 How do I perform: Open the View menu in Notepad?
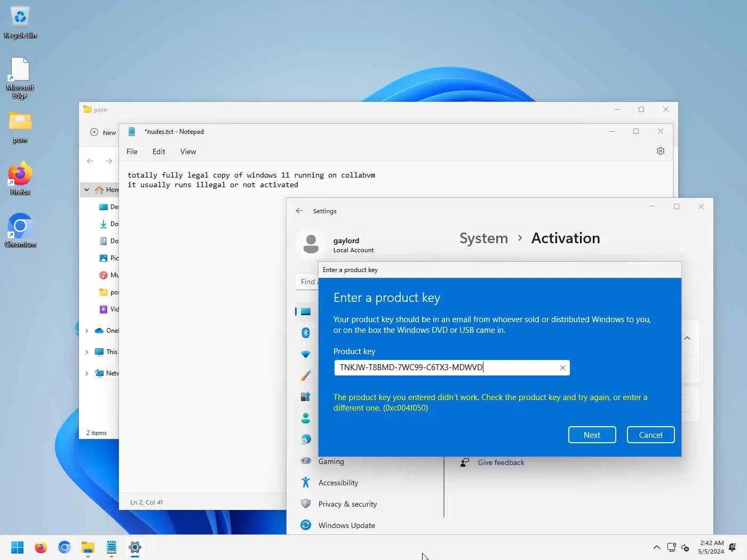[x=188, y=151]
